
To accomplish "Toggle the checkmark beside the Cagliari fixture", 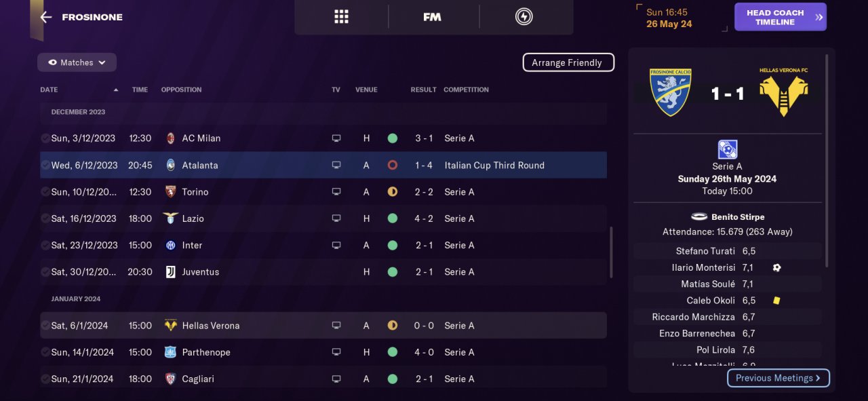I will [x=45, y=379].
